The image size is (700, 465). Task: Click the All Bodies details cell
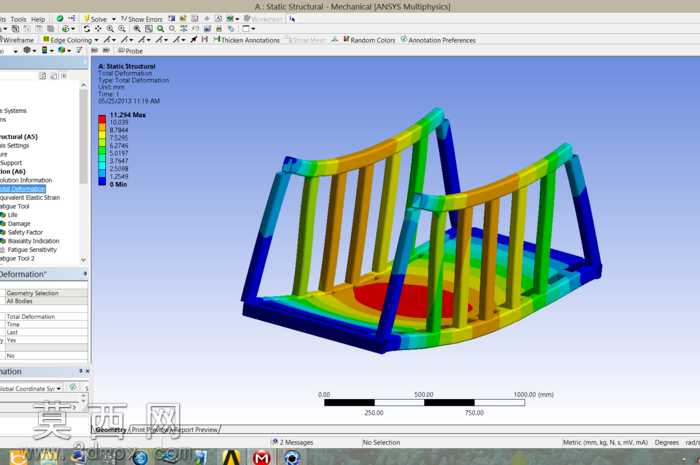[x=46, y=301]
